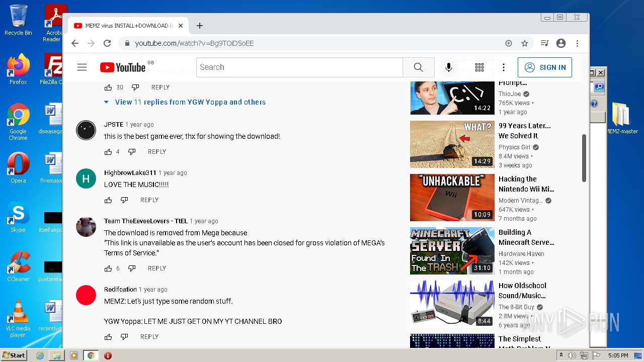
Task: Open Skype desktop shortcut
Action: (x=18, y=217)
